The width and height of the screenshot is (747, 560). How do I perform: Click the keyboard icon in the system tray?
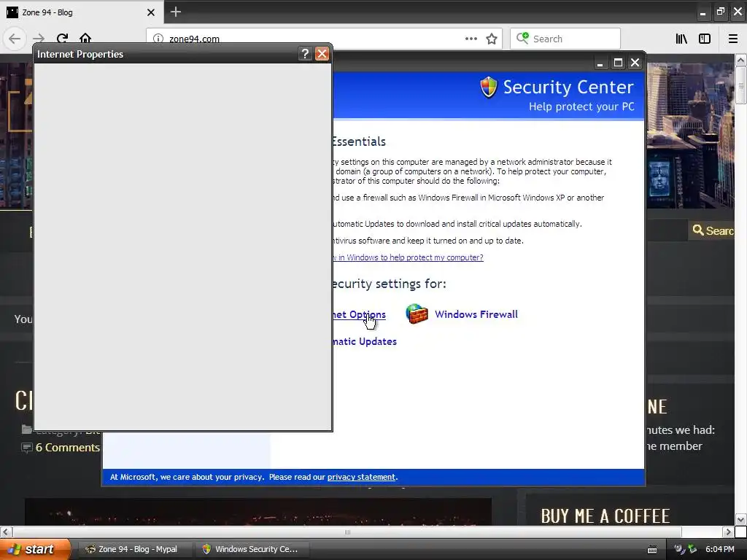652,550
